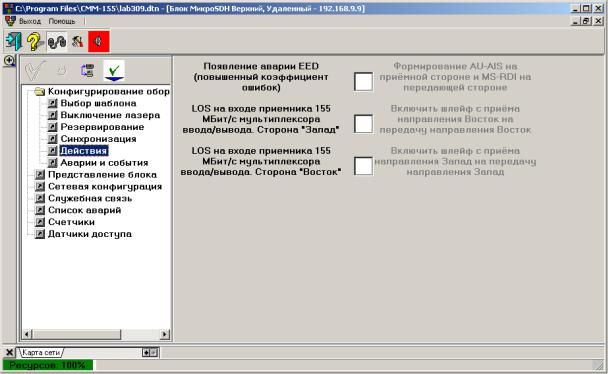608x374 pixels.
Task: Click the magnifier zoom icon
Action: tap(9, 61)
